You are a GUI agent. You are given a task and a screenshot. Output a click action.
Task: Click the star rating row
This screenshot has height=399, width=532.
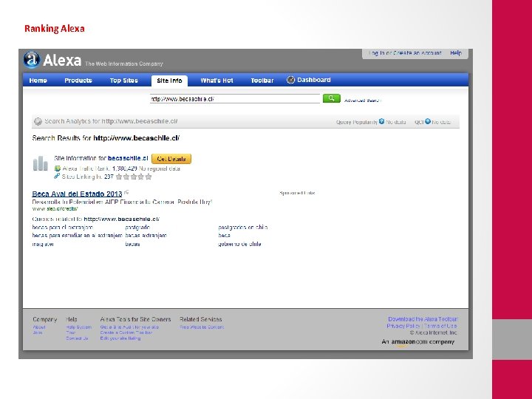click(134, 177)
